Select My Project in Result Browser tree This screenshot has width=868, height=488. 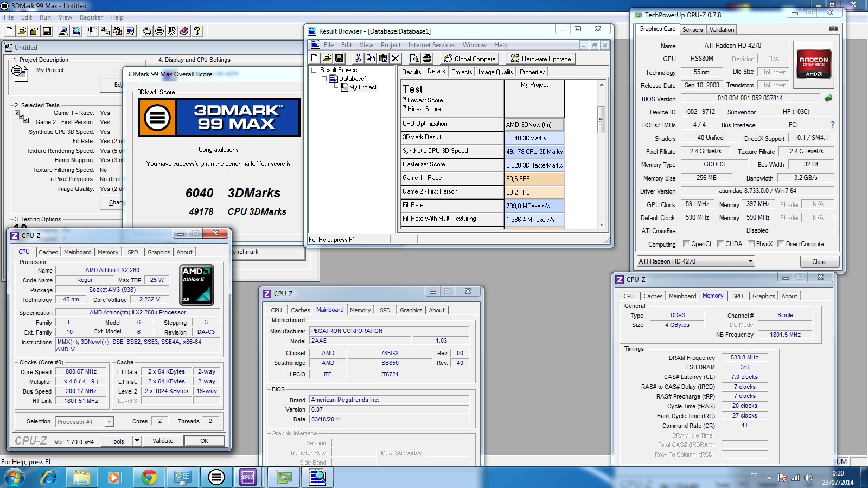(x=363, y=87)
